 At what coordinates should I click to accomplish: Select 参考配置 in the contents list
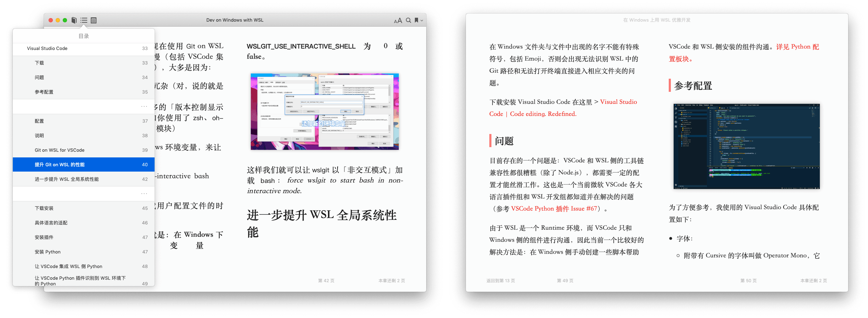(84, 92)
